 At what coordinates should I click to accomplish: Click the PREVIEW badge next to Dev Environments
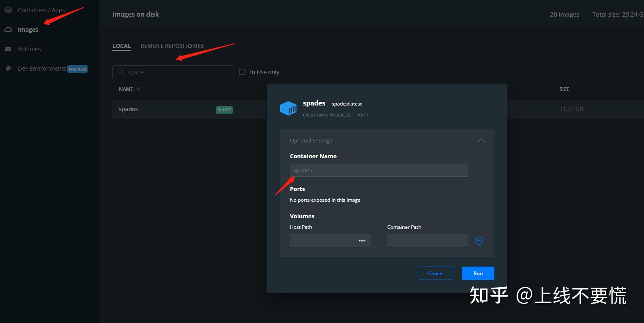pyautogui.click(x=77, y=69)
